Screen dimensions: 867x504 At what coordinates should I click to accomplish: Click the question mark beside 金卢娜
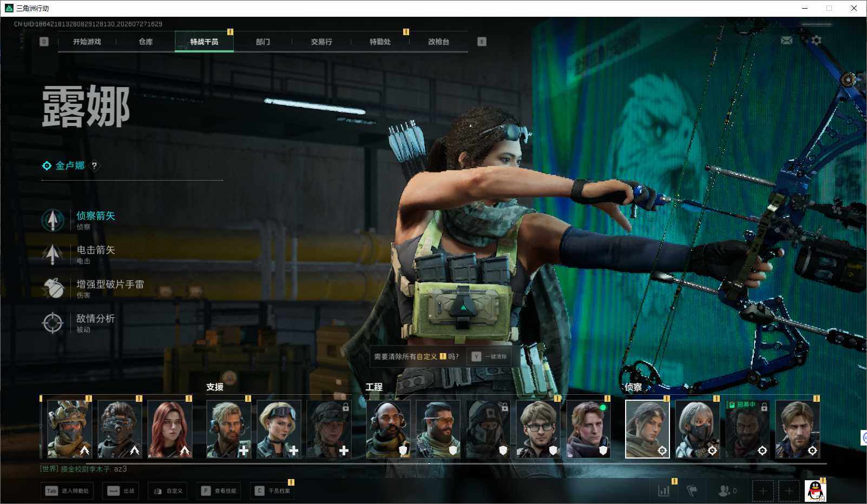[94, 166]
